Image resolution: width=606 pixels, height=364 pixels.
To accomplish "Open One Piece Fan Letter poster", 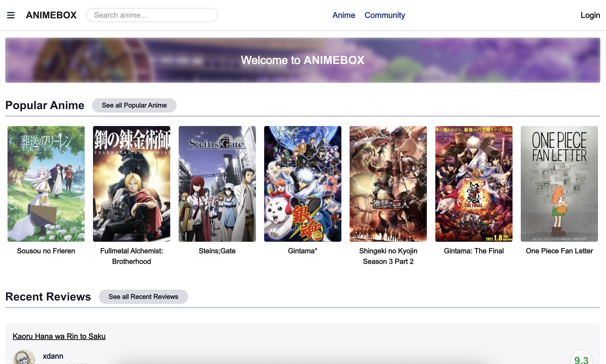I will (x=559, y=184).
